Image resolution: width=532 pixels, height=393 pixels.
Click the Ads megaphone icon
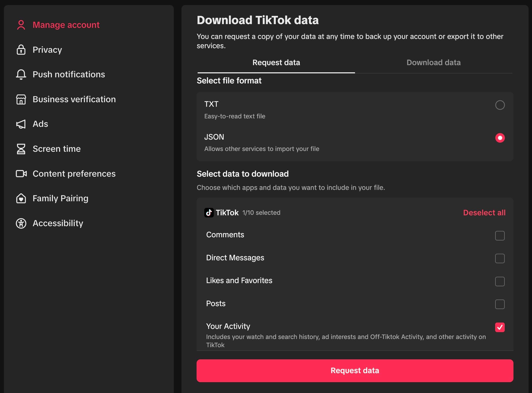click(x=21, y=124)
